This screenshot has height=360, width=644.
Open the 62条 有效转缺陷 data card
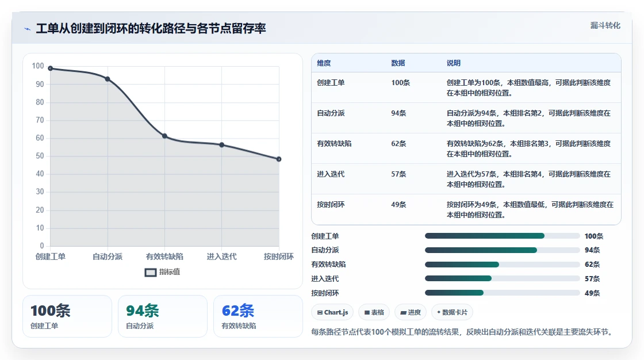pyautogui.click(x=258, y=316)
